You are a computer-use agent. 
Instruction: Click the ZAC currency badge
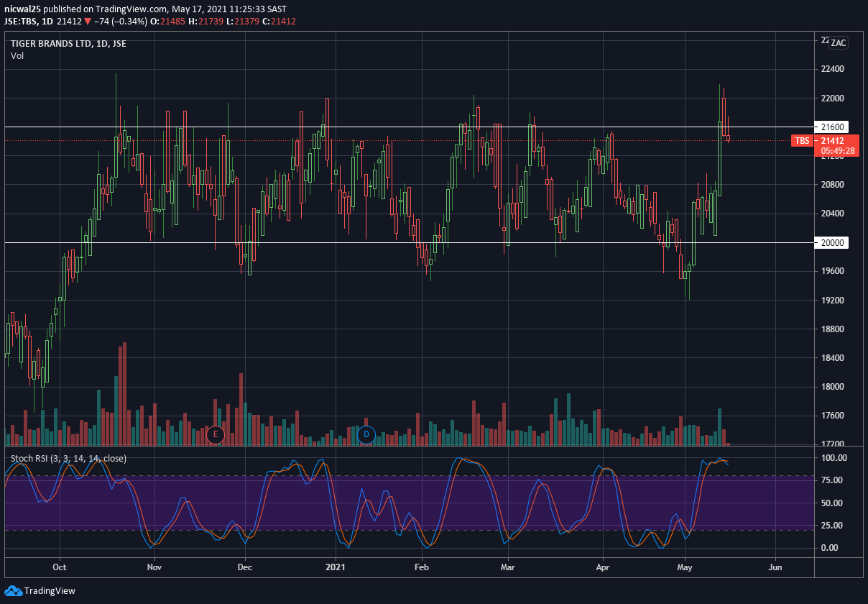tap(839, 43)
